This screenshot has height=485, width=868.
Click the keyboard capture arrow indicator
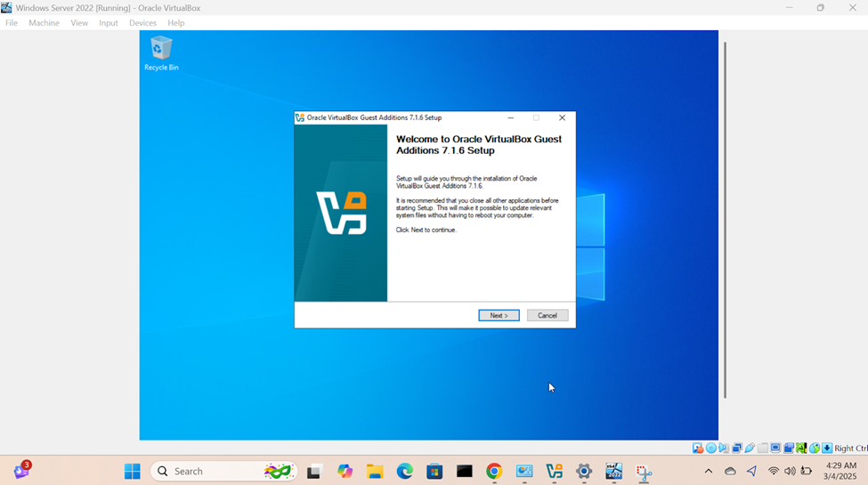tap(827, 448)
